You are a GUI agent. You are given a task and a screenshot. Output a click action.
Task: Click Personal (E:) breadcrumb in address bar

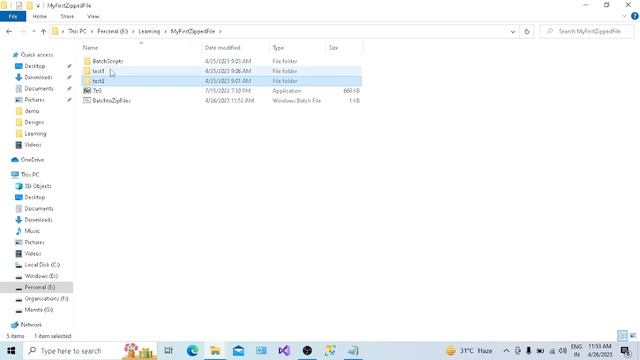pyautogui.click(x=113, y=31)
